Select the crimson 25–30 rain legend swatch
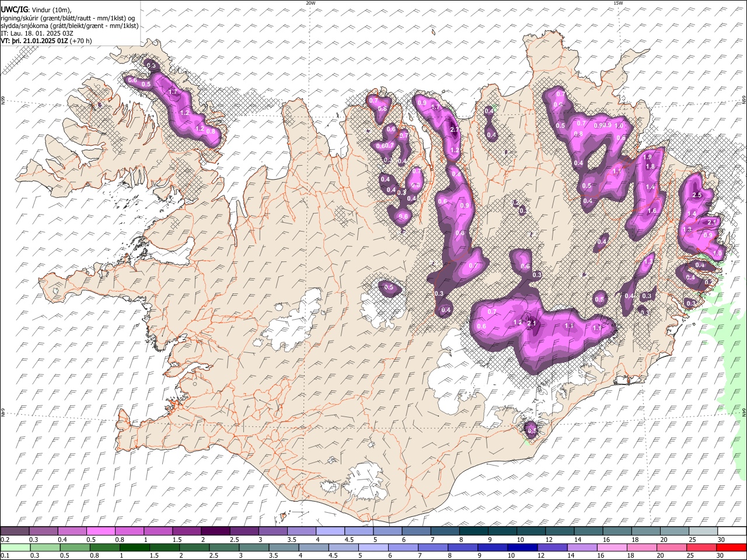The height and width of the screenshot is (560, 747). tap(701, 548)
